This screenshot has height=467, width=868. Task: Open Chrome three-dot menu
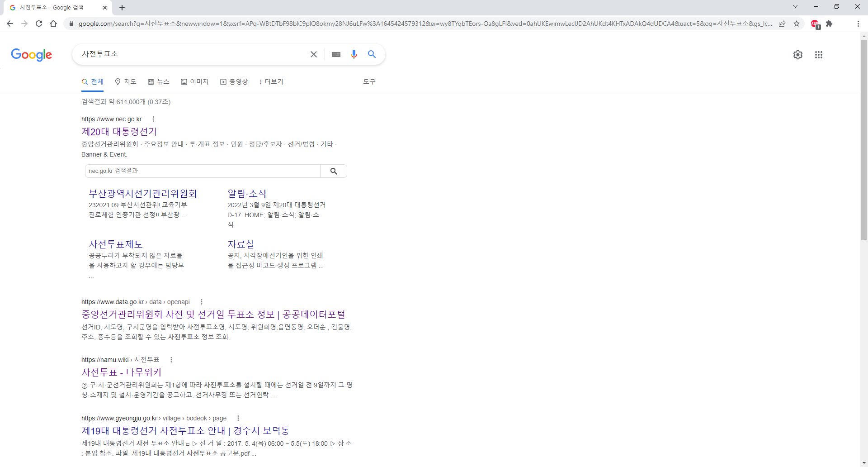(x=858, y=24)
